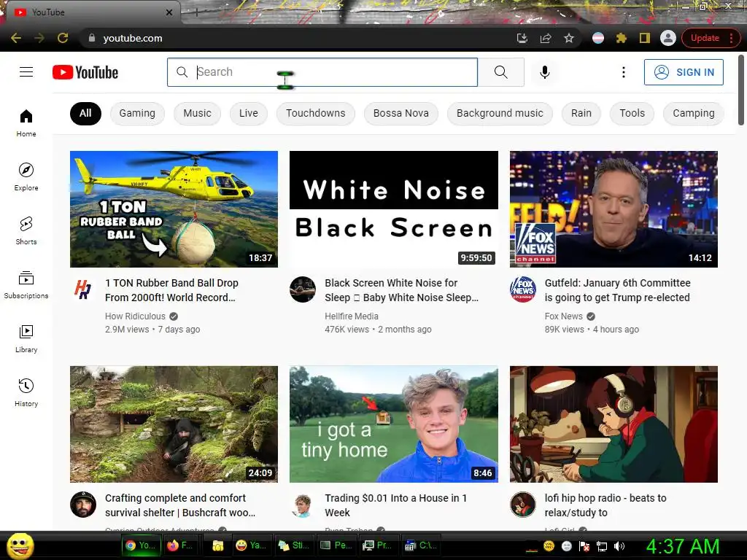Open a new browser tab with plus
The image size is (747, 560).
pos(197,12)
